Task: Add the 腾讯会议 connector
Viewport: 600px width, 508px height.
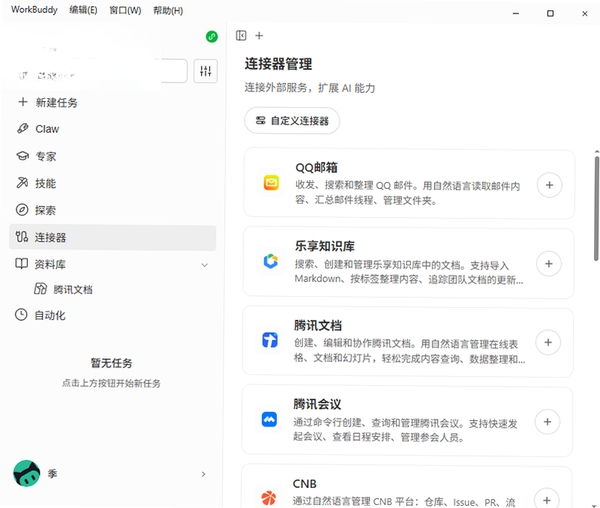Action: click(x=548, y=422)
